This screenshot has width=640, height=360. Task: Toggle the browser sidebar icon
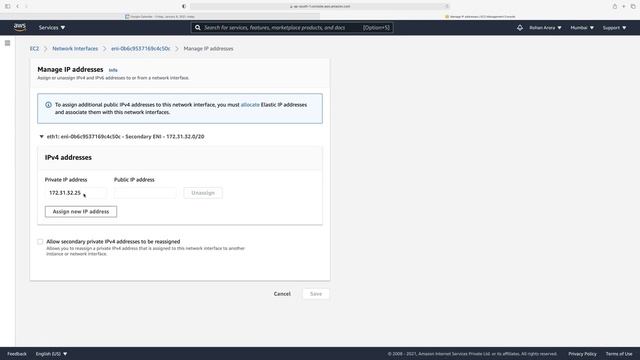(x=7, y=6)
